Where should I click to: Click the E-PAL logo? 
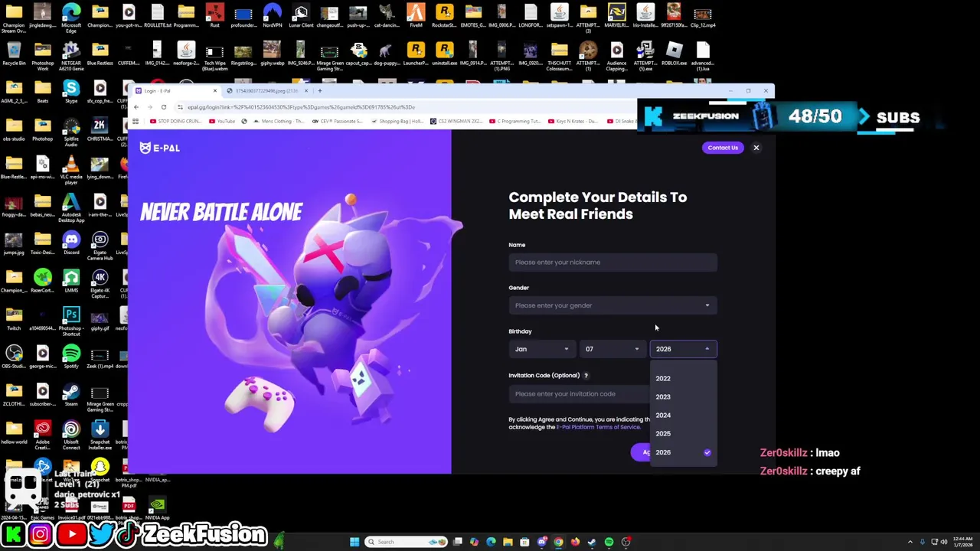pos(160,148)
